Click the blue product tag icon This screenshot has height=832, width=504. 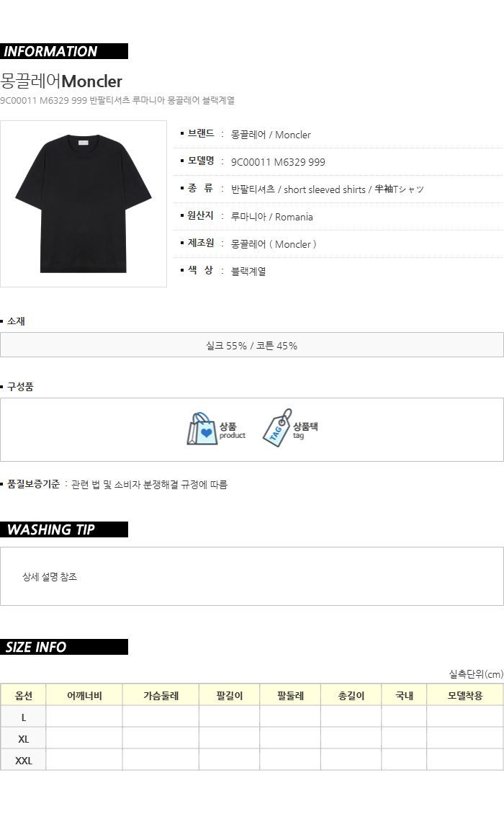(x=277, y=428)
